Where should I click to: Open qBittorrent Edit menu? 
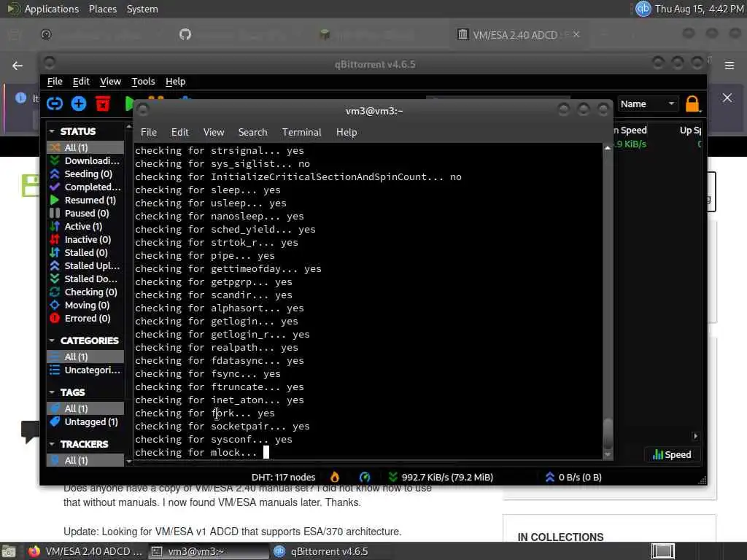click(81, 82)
